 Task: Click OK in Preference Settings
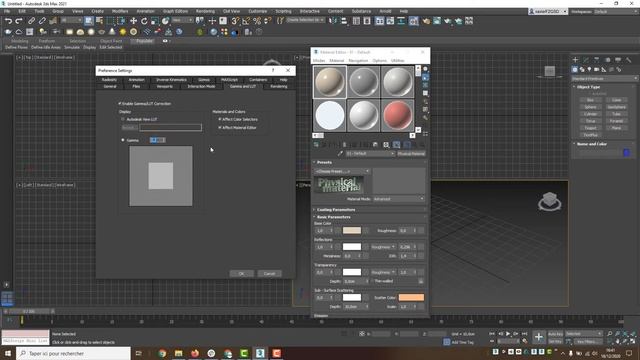point(241,273)
